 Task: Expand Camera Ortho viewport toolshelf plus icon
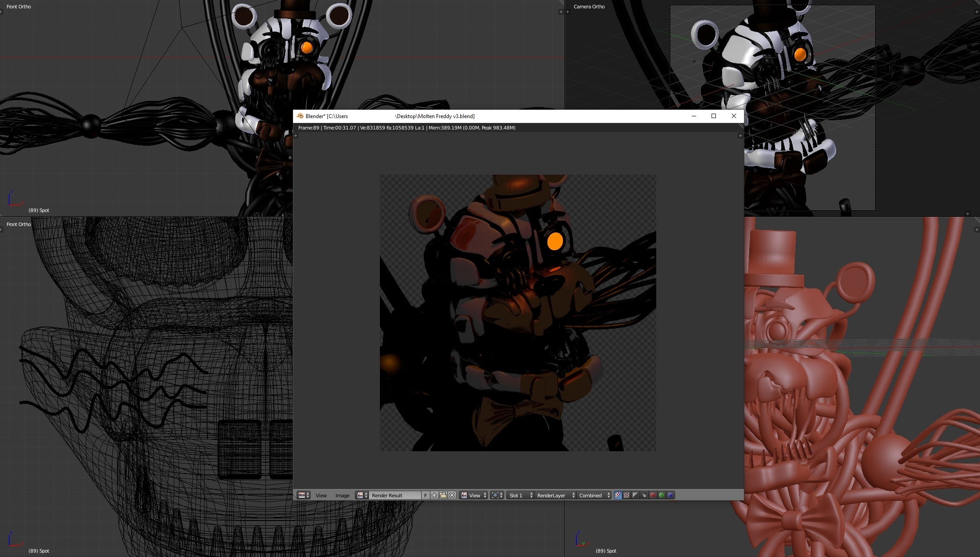click(x=568, y=12)
